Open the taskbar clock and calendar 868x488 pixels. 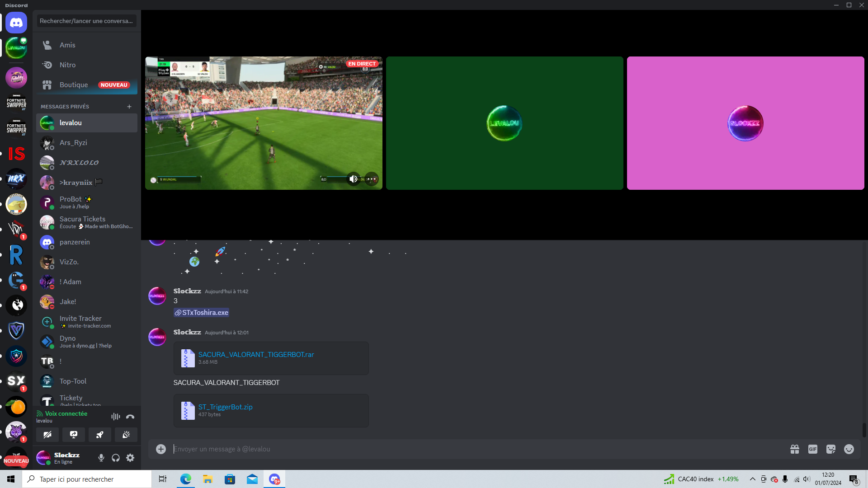coord(828,479)
